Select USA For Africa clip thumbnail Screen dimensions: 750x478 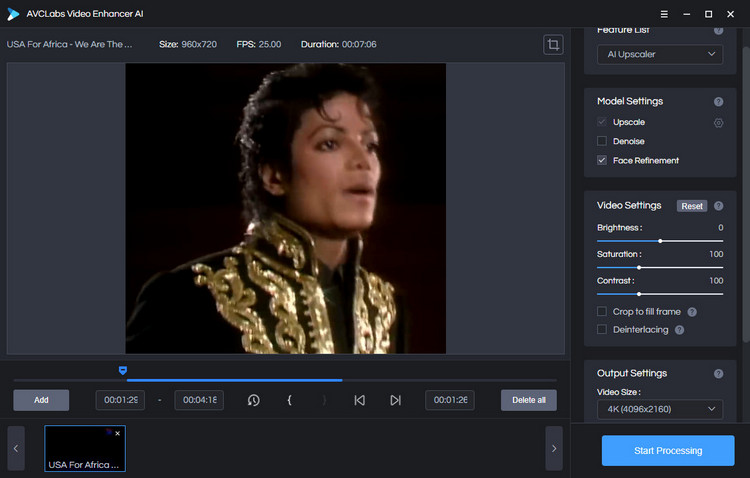[85, 448]
